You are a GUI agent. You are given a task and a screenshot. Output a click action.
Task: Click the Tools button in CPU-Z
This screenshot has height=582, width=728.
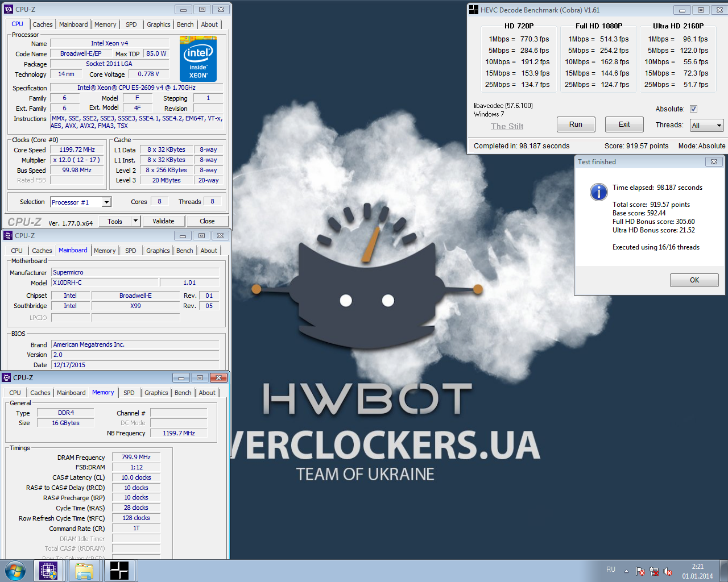tap(115, 221)
